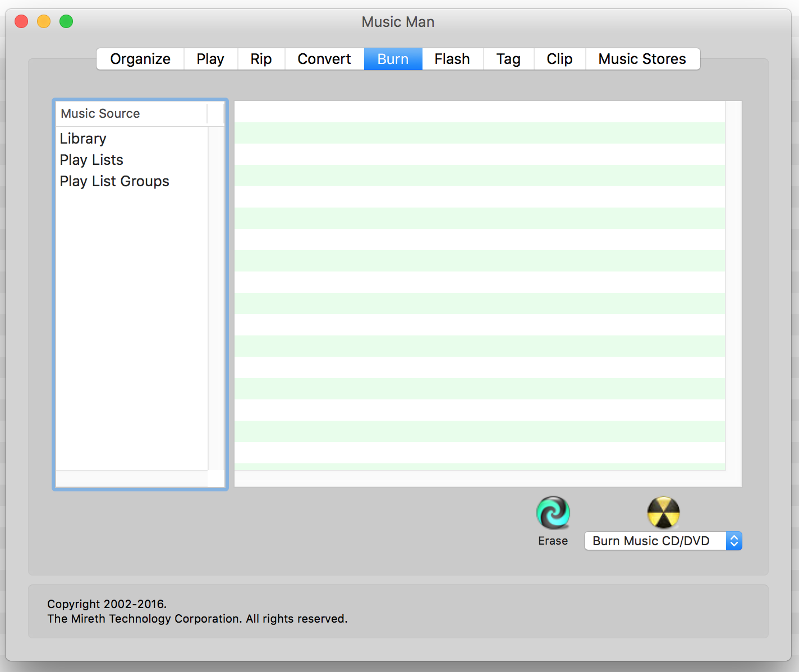The height and width of the screenshot is (672, 799).
Task: Close the Music Man window
Action: pos(21,21)
